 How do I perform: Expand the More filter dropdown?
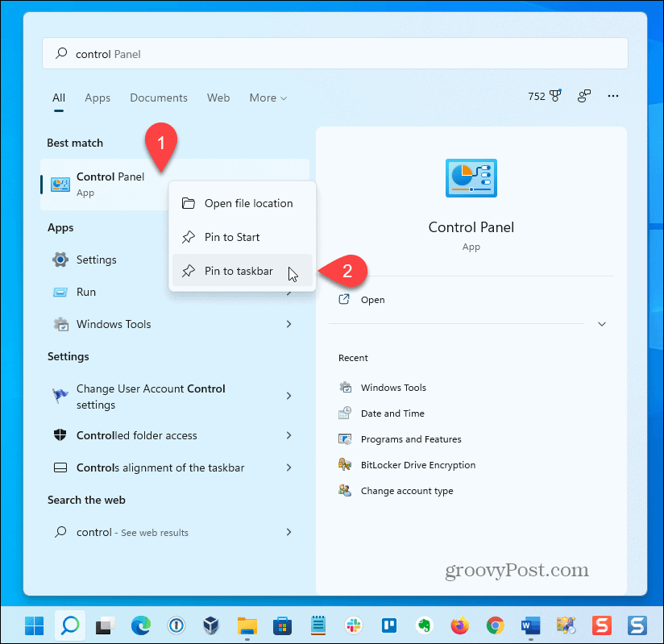tap(268, 98)
